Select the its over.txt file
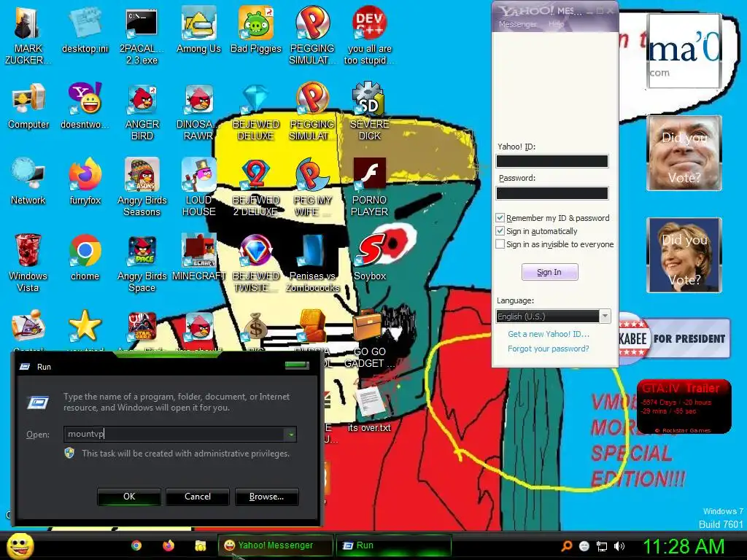The width and height of the screenshot is (747, 560). [x=369, y=410]
